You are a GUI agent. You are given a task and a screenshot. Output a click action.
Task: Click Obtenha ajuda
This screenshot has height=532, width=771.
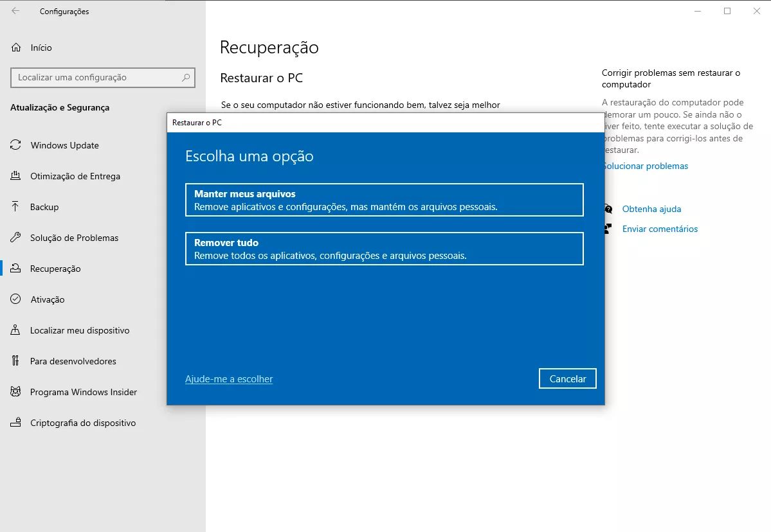click(651, 209)
